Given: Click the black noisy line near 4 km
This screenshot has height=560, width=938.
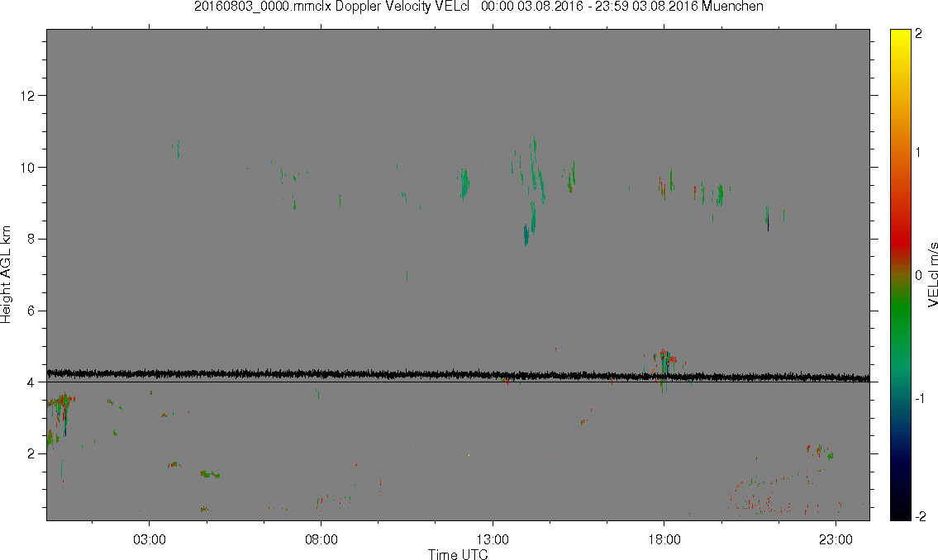Looking at the screenshot, I should [x=458, y=375].
